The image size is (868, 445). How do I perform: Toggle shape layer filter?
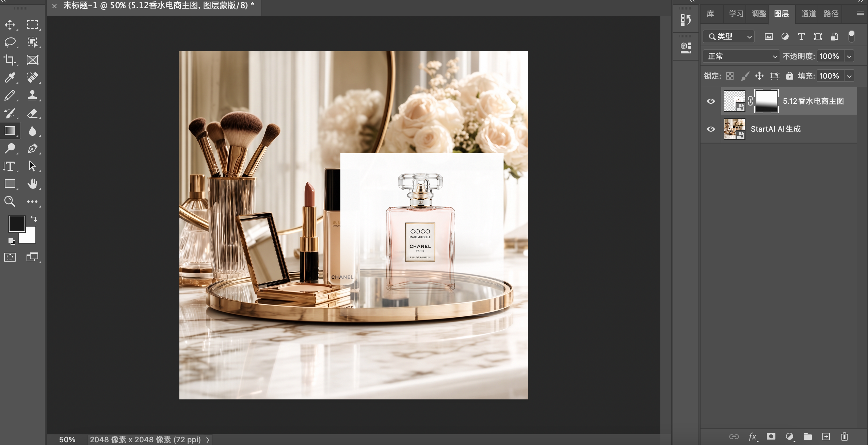click(818, 36)
